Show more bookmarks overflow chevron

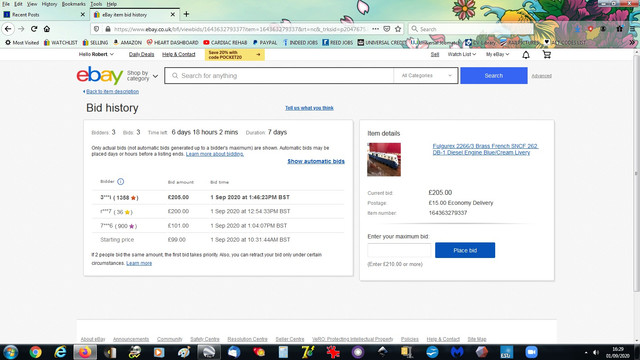click(x=632, y=42)
